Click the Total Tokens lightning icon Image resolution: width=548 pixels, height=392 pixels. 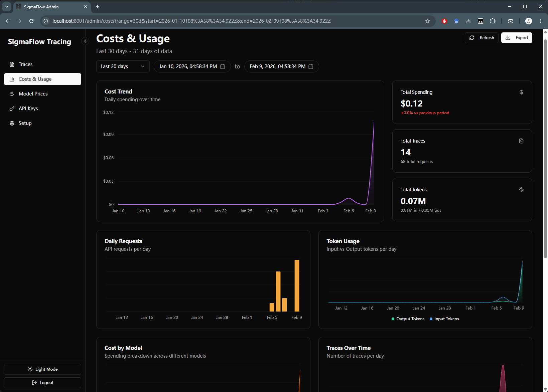pos(521,190)
